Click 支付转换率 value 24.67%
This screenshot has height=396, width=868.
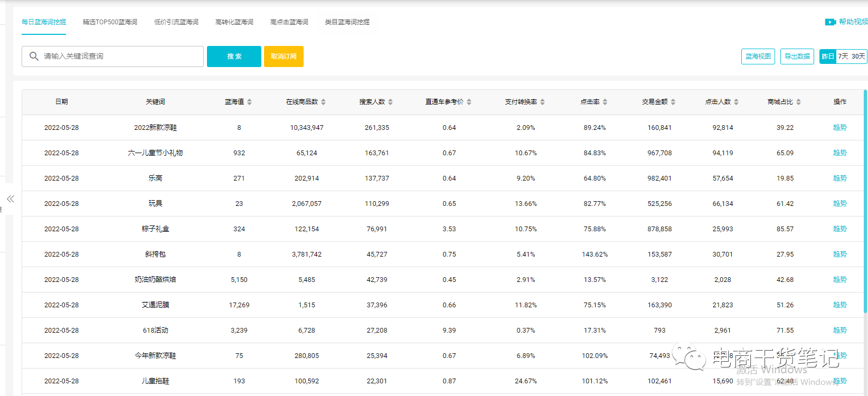(x=526, y=381)
